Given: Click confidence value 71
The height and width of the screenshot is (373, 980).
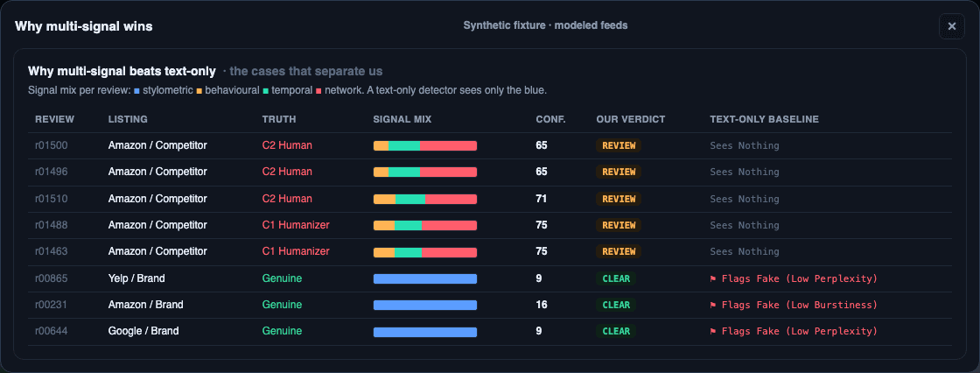Looking at the screenshot, I should pos(542,199).
